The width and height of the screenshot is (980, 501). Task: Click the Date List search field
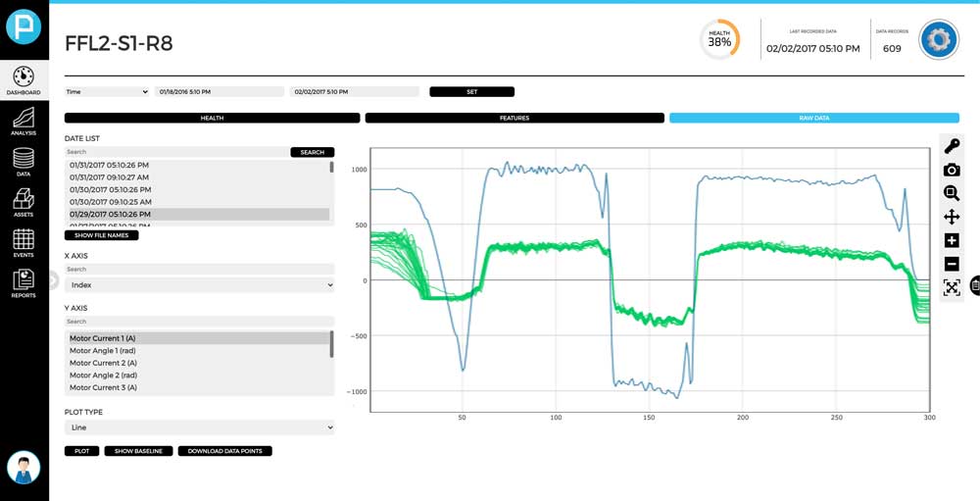pos(176,152)
